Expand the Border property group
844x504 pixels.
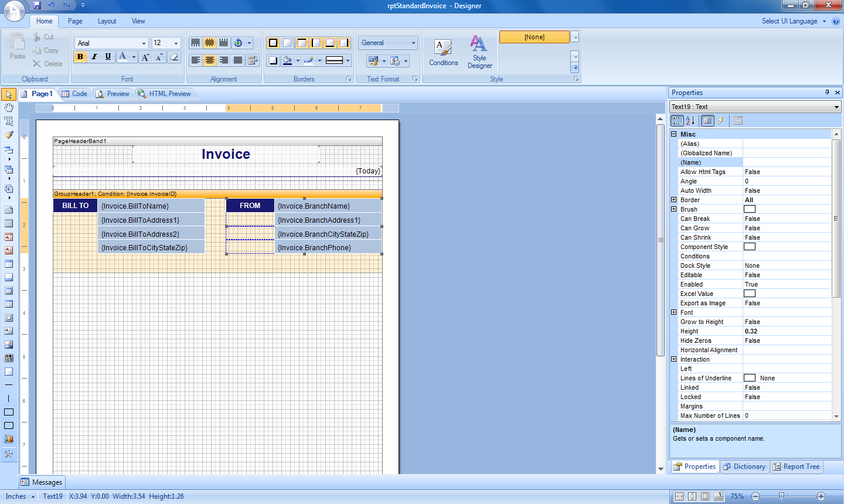(674, 200)
